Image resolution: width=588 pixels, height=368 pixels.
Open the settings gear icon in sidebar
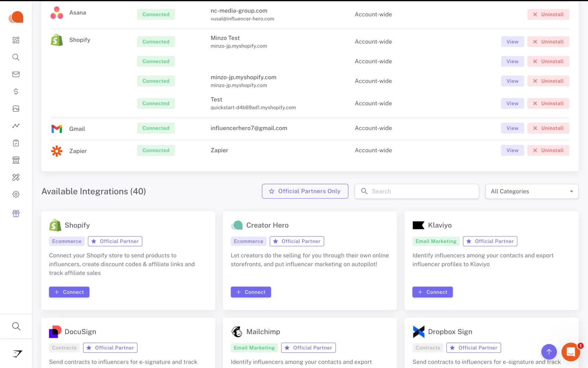pos(16,194)
